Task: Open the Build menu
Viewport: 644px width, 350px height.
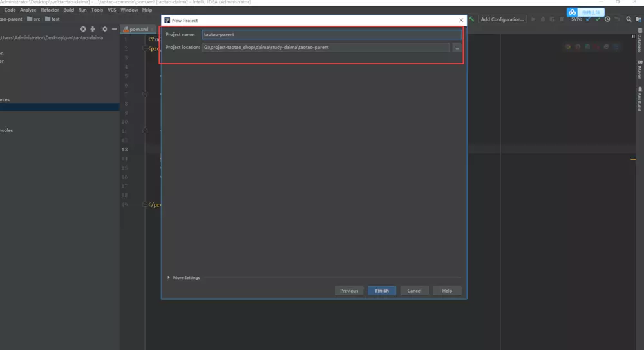Action: 69,10
